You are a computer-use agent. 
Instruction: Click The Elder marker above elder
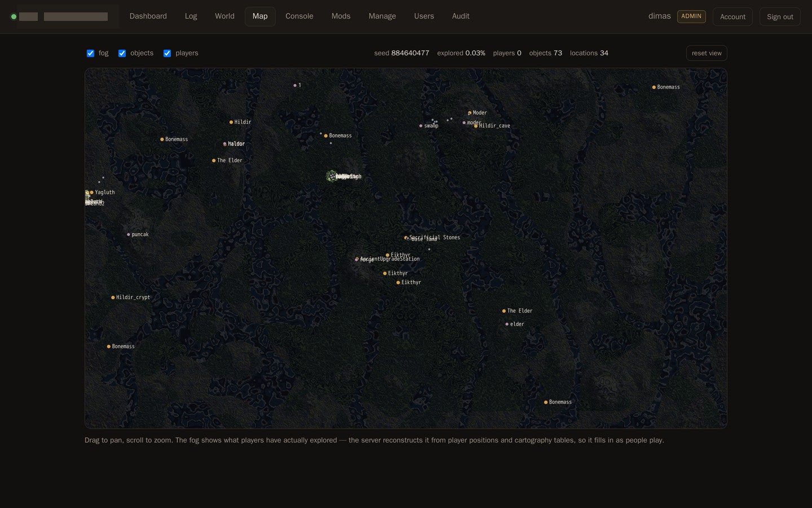[504, 311]
